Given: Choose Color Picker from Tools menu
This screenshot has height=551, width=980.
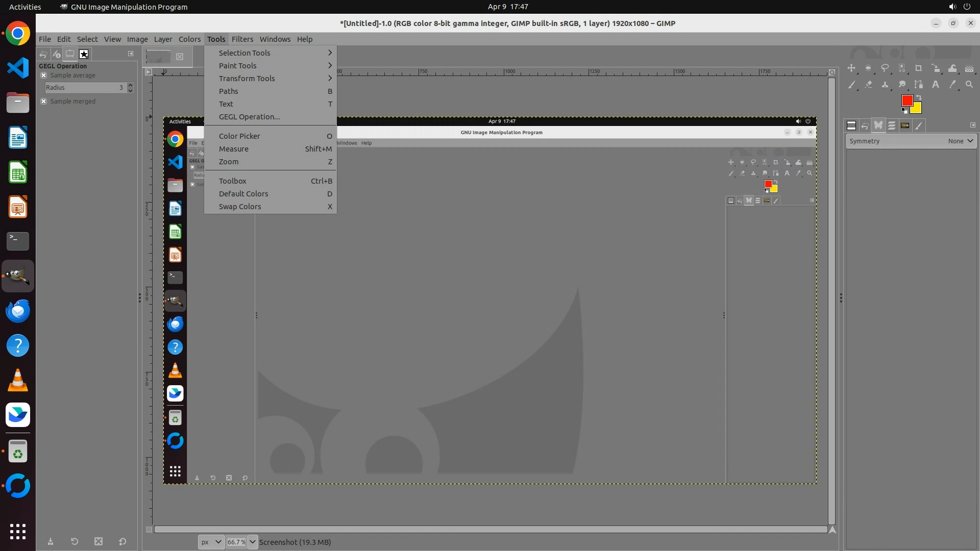Looking at the screenshot, I should coord(239,136).
